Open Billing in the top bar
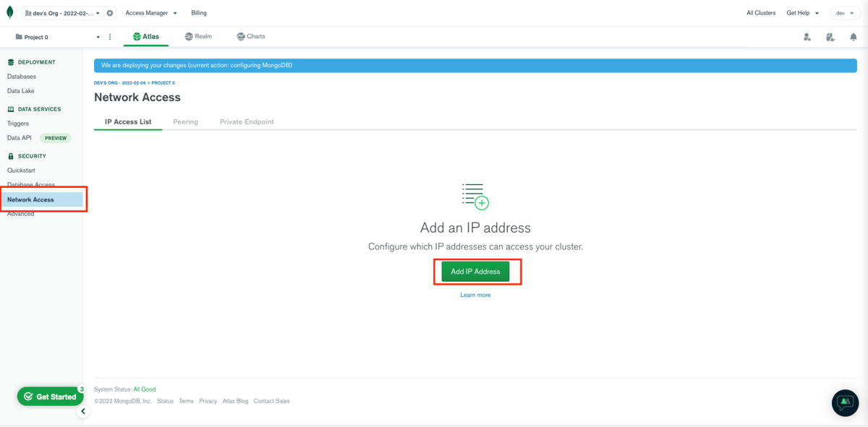This screenshot has height=427, width=868. [199, 13]
